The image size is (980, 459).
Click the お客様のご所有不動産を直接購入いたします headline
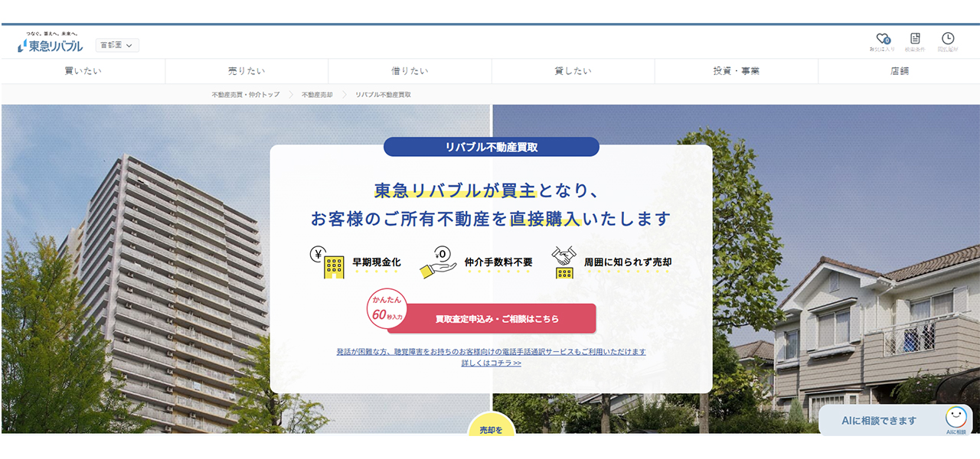click(x=491, y=219)
